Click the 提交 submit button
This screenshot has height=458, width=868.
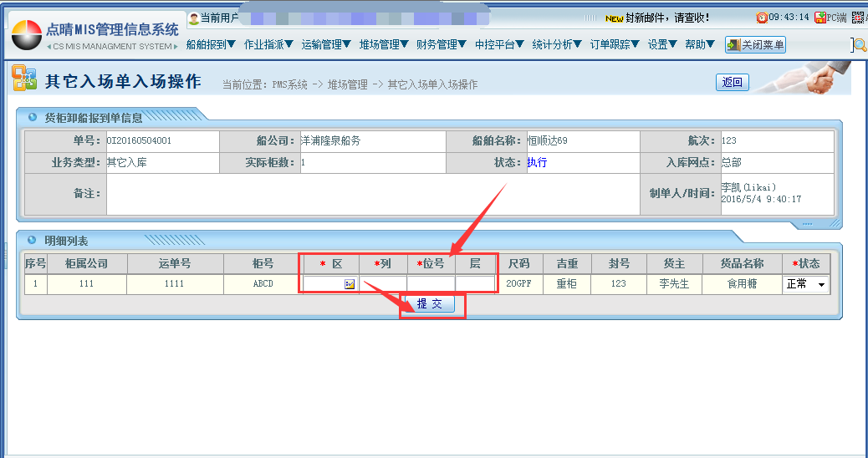[429, 304]
